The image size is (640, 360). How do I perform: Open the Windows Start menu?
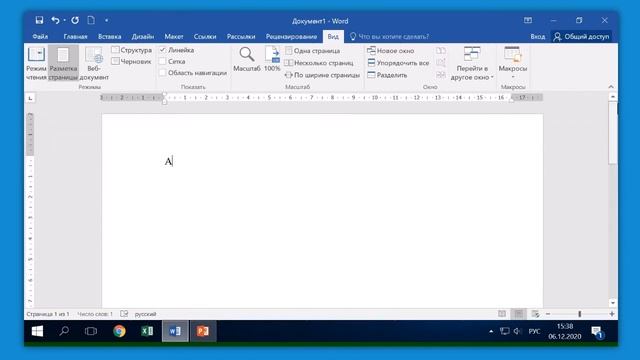coord(37,331)
